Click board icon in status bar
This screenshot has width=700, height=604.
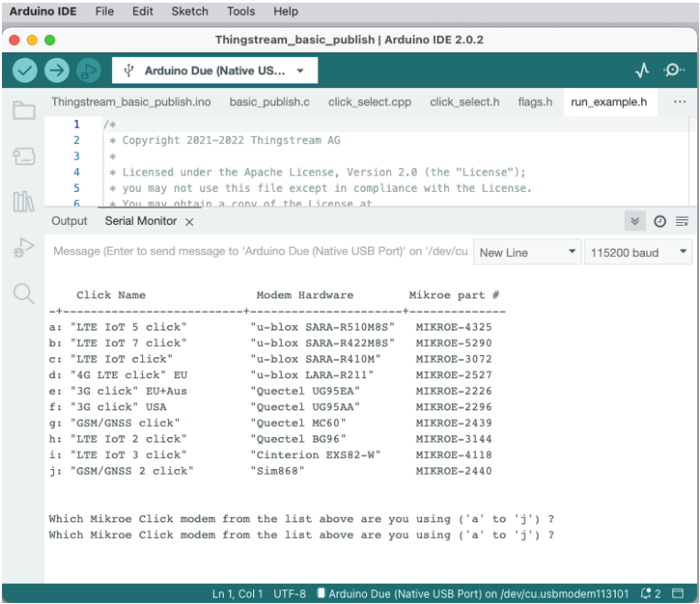click(x=320, y=593)
